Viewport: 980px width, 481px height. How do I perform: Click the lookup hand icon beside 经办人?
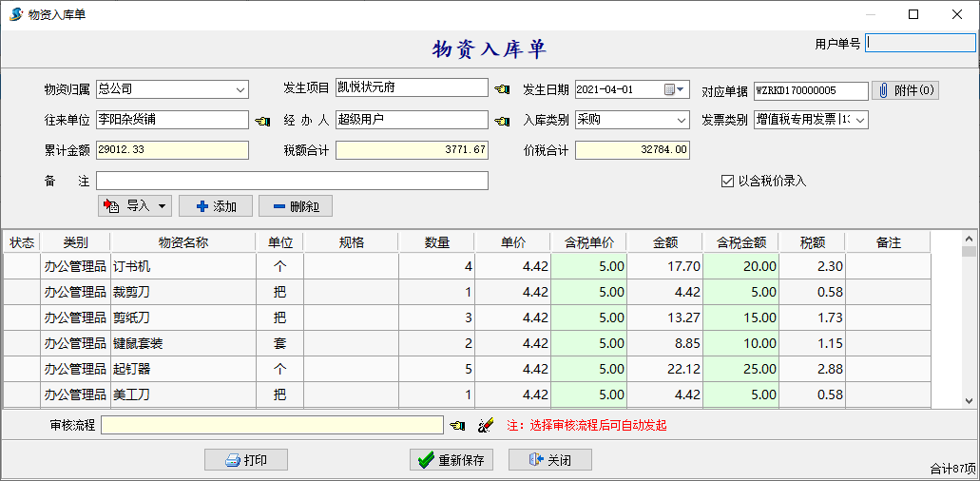pos(502,121)
